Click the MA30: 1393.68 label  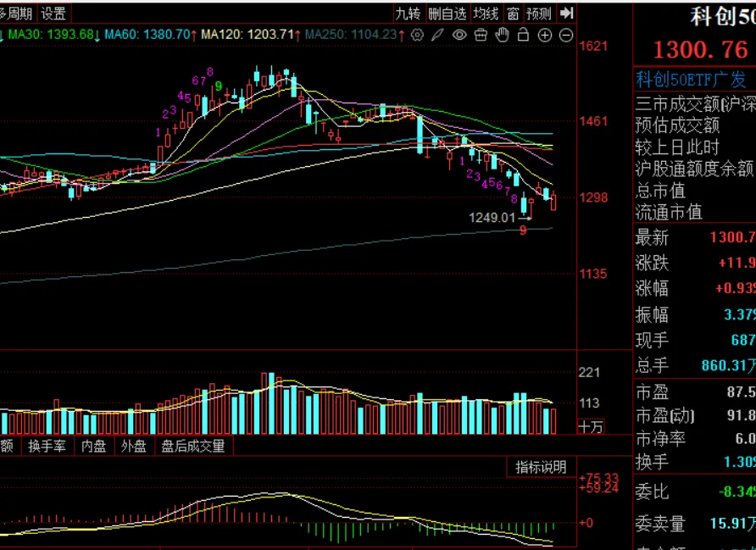pyautogui.click(x=51, y=35)
